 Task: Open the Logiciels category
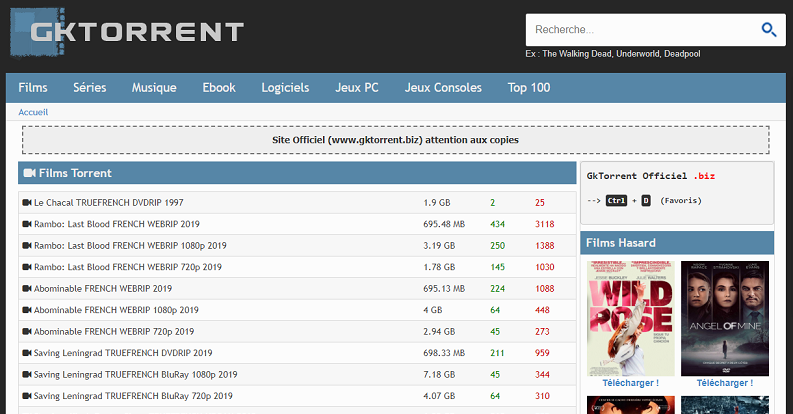(x=285, y=87)
